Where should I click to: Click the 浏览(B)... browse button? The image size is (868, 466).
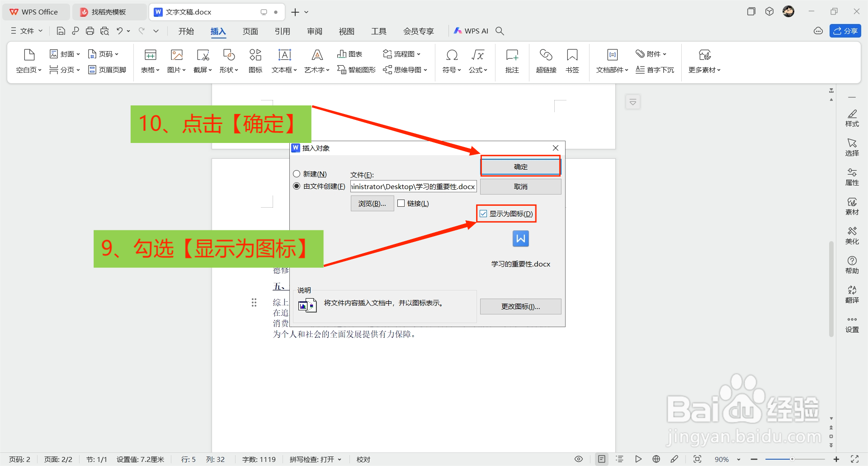[372, 204]
